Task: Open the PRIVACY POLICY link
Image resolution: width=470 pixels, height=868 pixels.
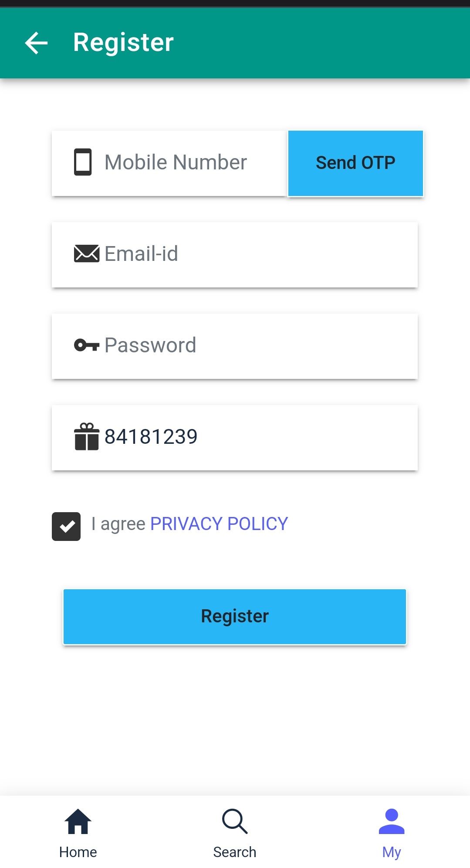Action: tap(219, 524)
